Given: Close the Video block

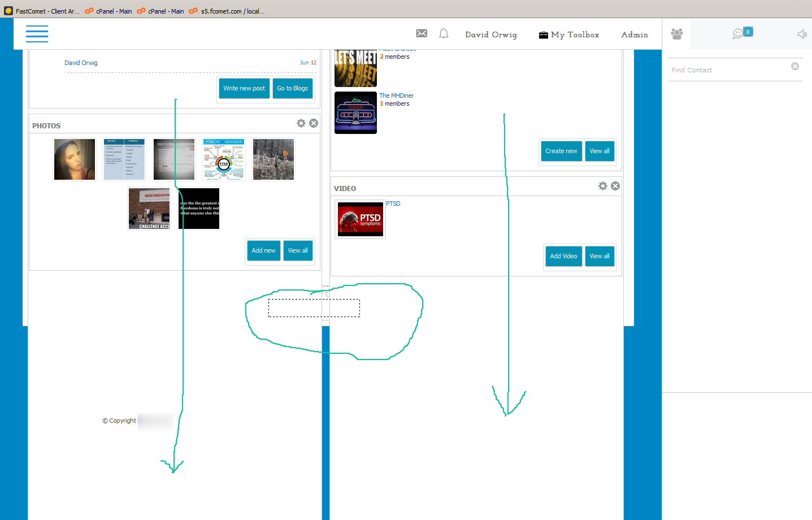Looking at the screenshot, I should coord(615,186).
